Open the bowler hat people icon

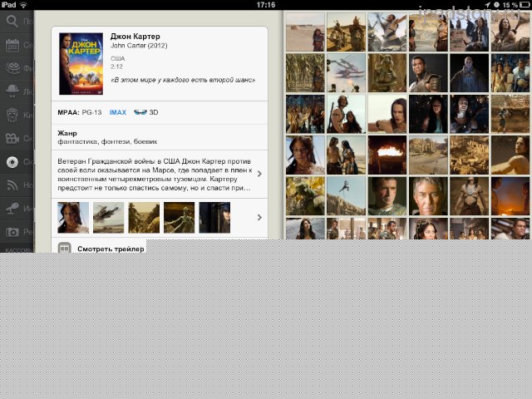point(12,91)
